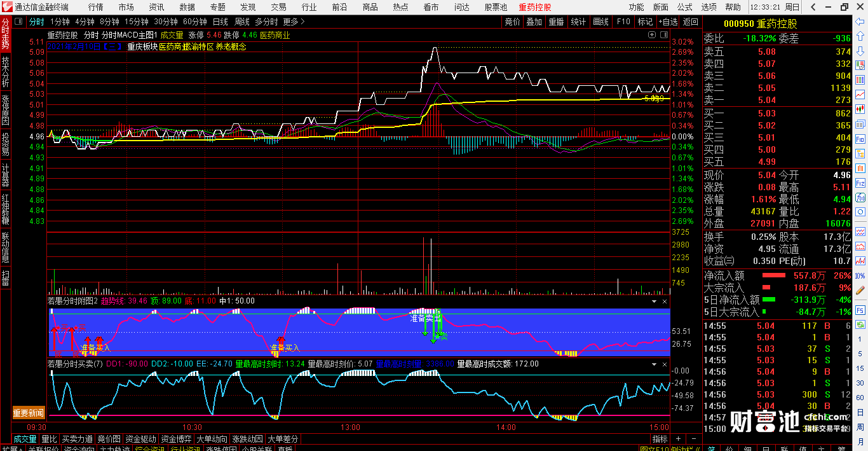Viewport: 868px width, 451px height.
Task: Click the down arrow icon in right sidebar
Action: click(x=860, y=51)
